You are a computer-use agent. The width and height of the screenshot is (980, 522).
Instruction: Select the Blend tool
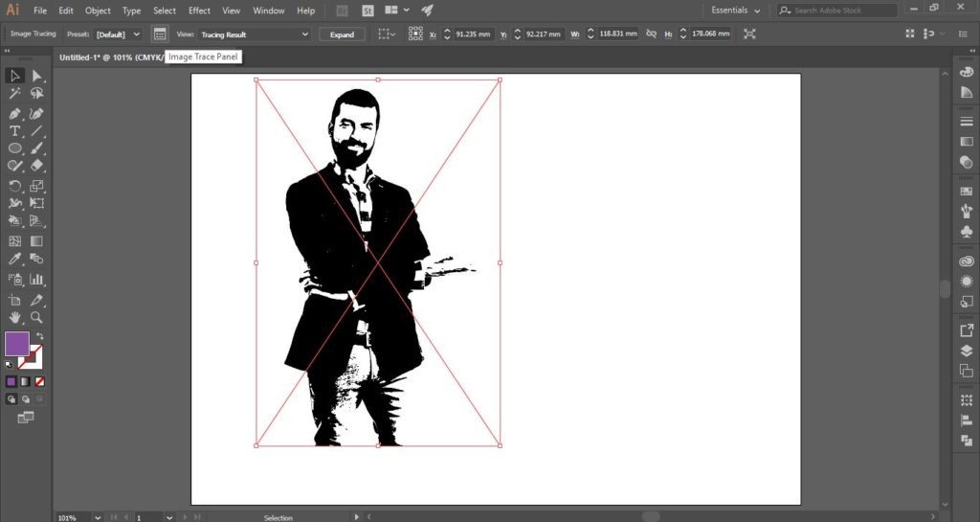[36, 259]
